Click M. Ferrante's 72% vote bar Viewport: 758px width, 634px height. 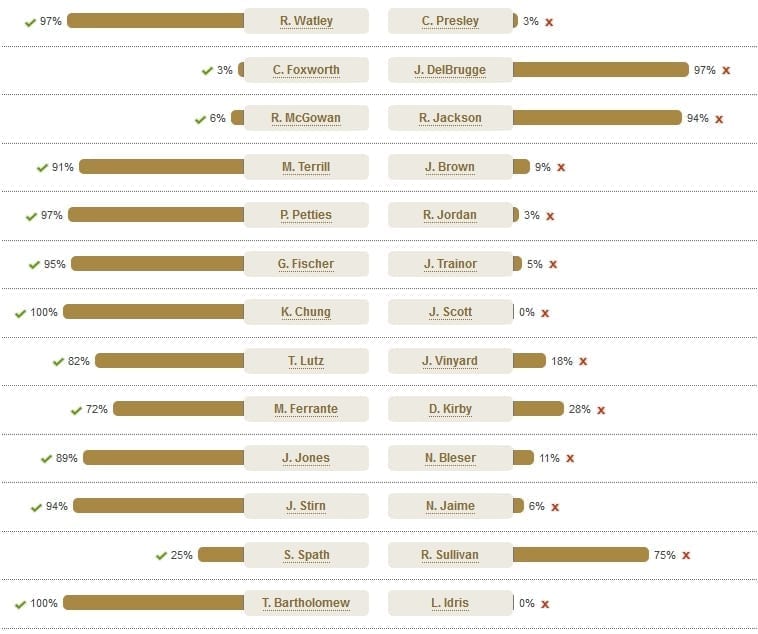click(x=179, y=409)
